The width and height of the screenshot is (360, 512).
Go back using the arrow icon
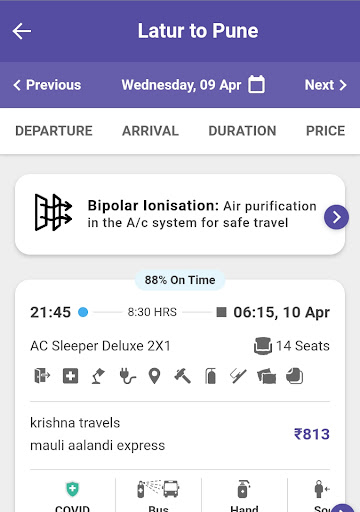(22, 31)
